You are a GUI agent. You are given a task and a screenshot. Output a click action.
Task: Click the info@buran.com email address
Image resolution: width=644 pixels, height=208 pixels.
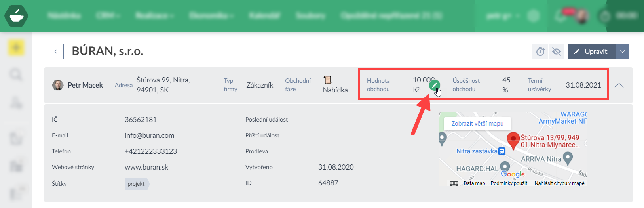click(x=149, y=135)
